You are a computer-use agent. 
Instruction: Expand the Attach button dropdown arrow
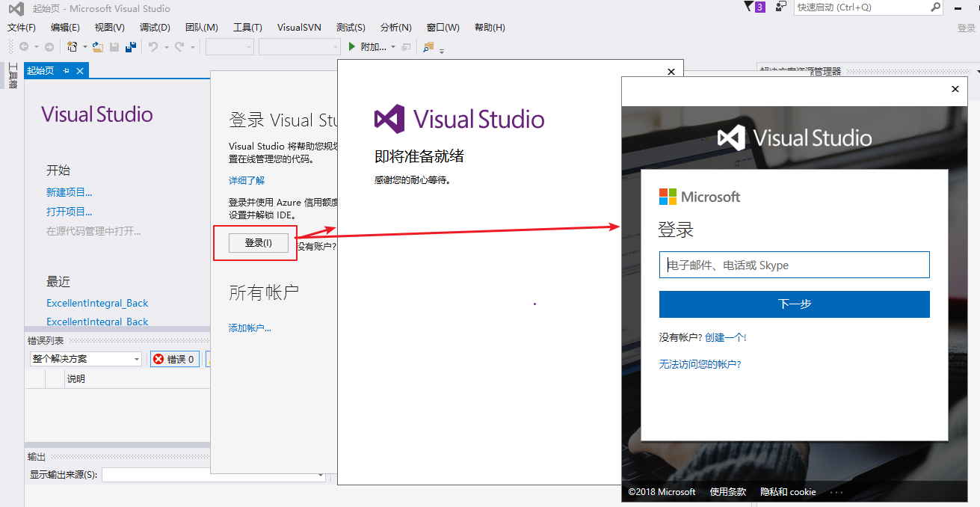[393, 46]
